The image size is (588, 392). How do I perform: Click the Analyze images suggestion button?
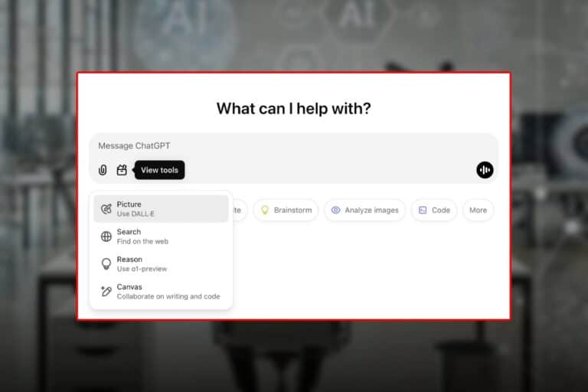pos(364,210)
